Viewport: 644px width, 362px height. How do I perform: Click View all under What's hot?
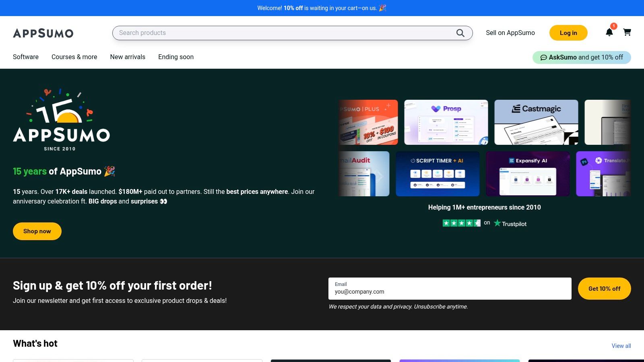pyautogui.click(x=621, y=346)
